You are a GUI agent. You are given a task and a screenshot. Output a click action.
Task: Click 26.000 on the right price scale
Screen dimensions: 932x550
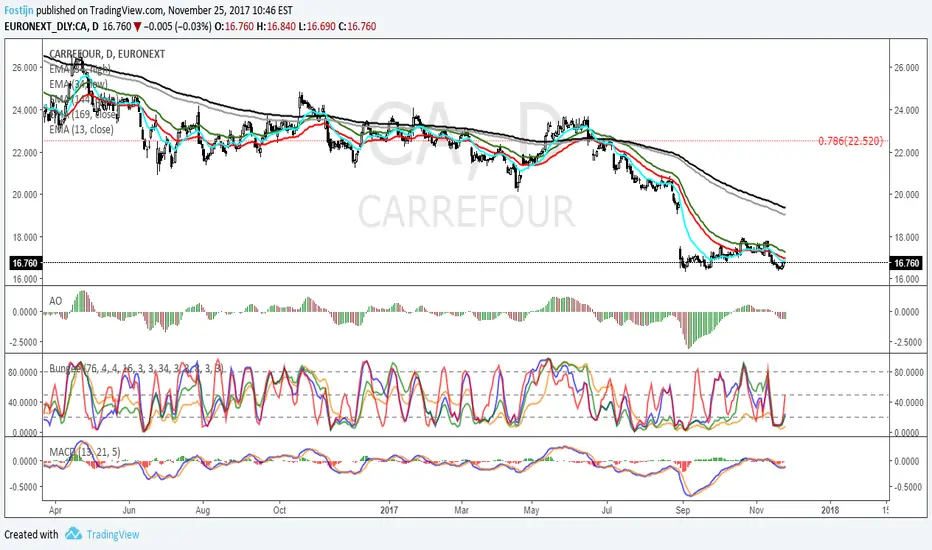point(906,68)
